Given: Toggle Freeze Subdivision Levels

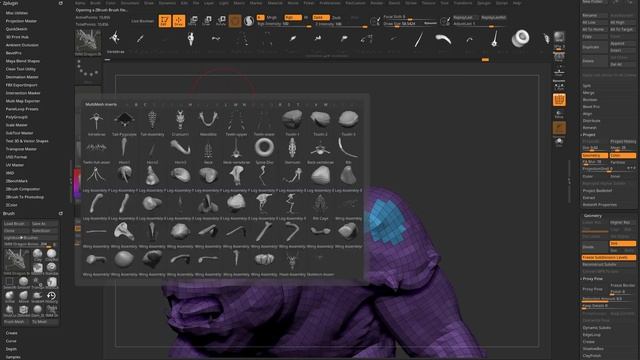Looking at the screenshot, I should tap(608, 258).
